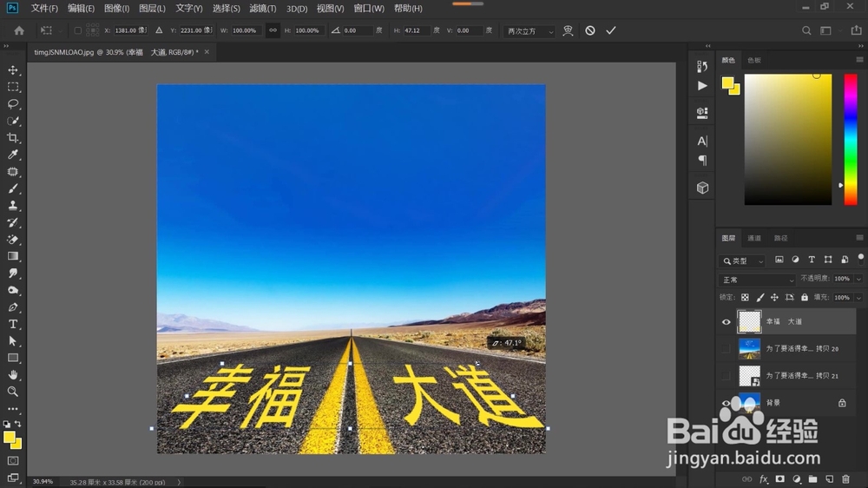Select the Quick Selection tool
Image resolution: width=868 pixels, height=488 pixels.
coord(13,122)
